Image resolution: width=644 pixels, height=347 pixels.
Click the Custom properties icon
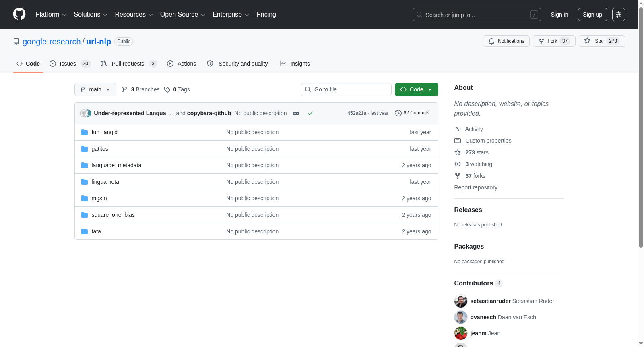point(458,141)
